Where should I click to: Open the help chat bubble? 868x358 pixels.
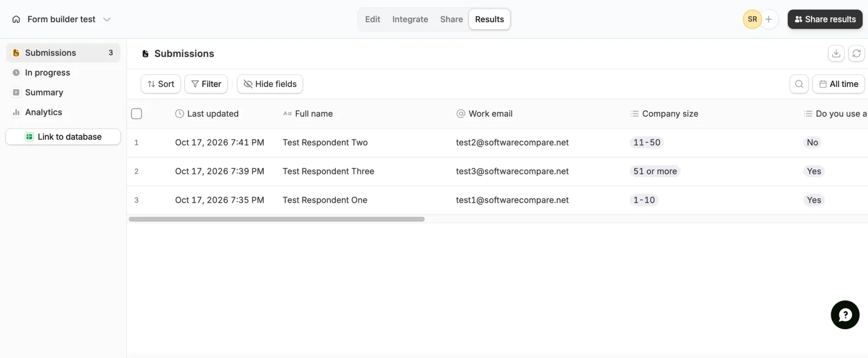(845, 315)
